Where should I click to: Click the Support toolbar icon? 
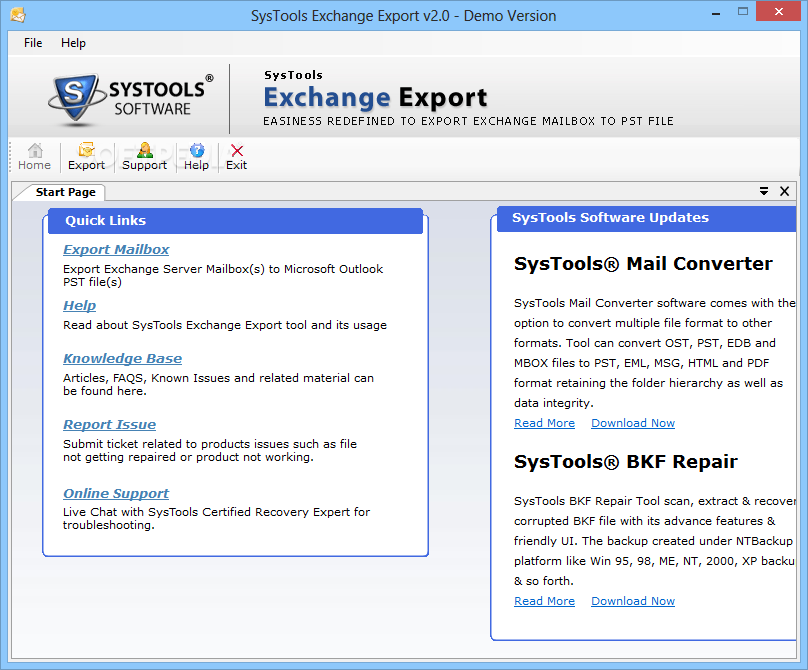tap(144, 157)
